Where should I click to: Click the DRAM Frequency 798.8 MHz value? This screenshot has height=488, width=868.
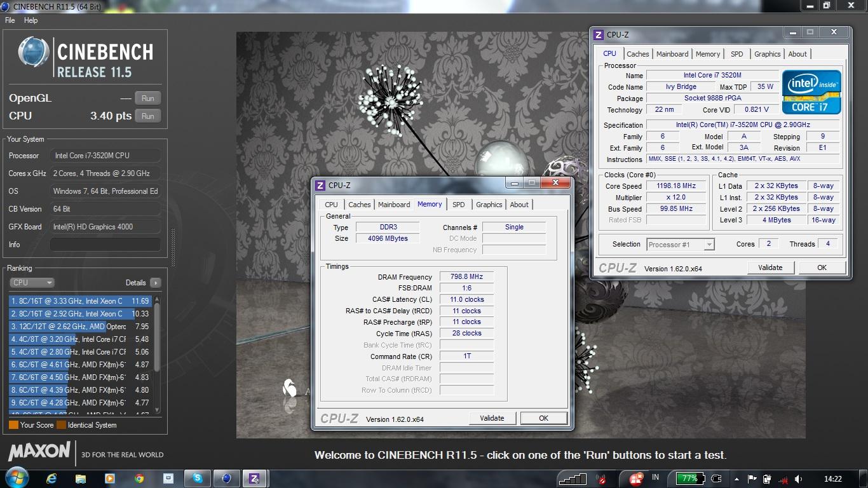click(466, 277)
